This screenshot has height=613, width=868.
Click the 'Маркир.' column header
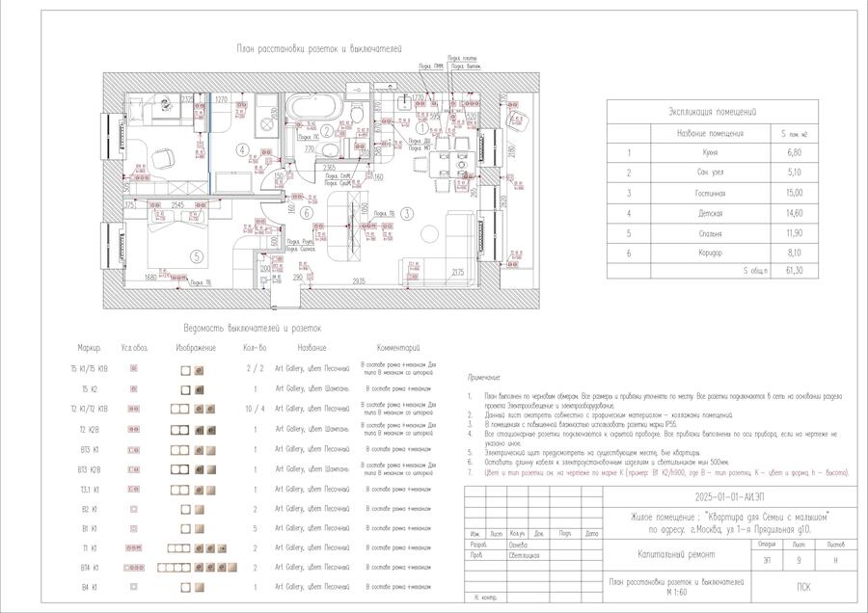89,348
